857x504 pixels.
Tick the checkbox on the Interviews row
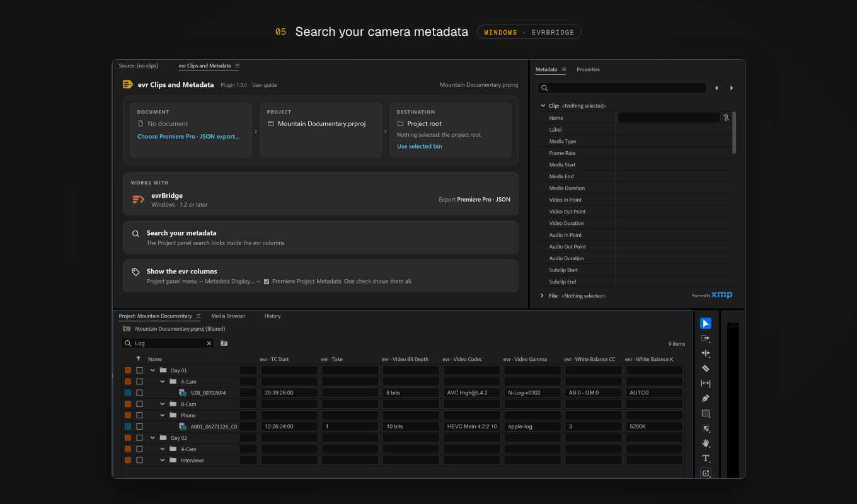tap(139, 461)
